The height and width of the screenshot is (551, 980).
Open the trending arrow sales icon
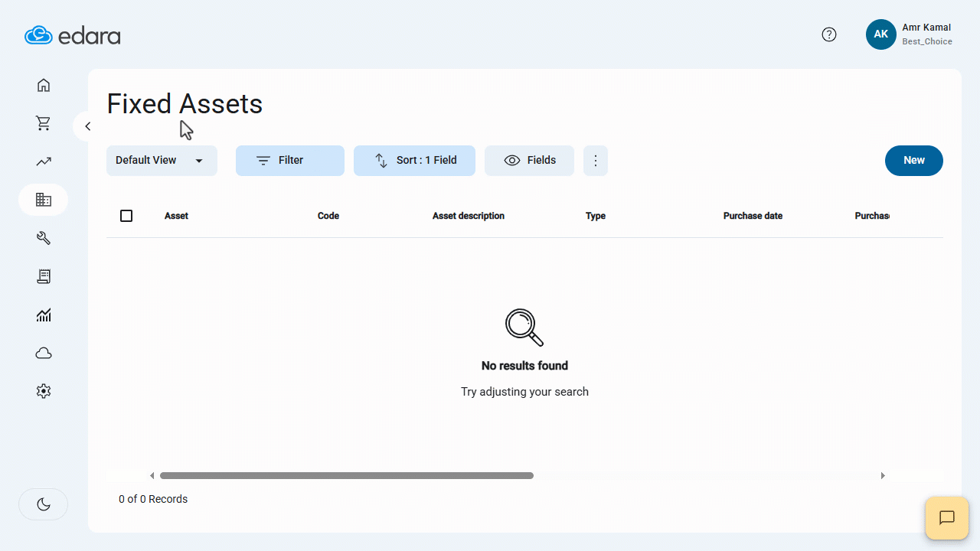44,161
